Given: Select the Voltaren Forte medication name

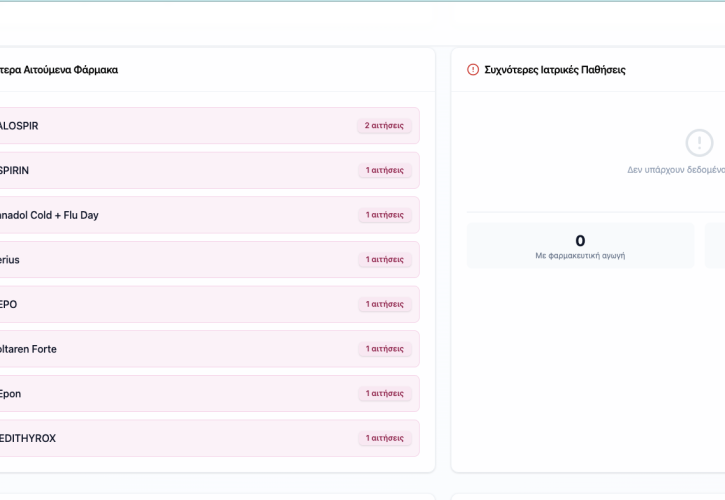Looking at the screenshot, I should (x=28, y=349).
